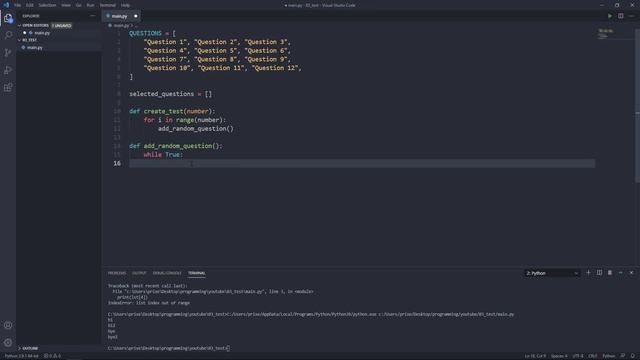The width and height of the screenshot is (640, 360).
Task: Open the Explorer view in the activity bar
Action: tap(8, 18)
